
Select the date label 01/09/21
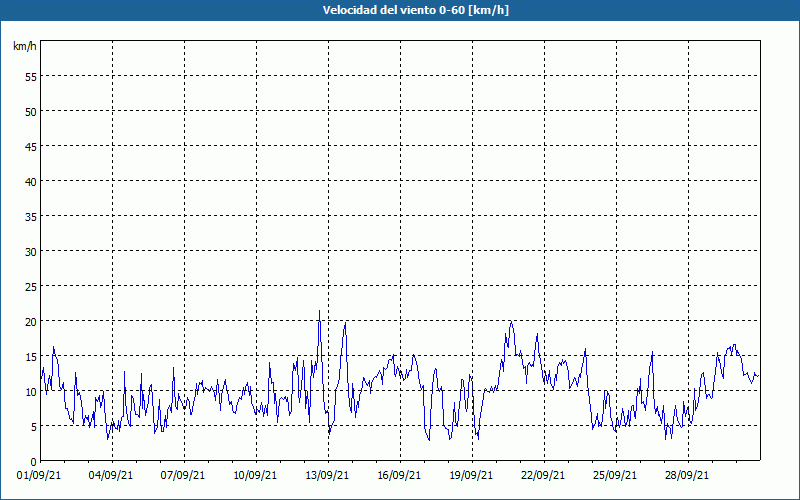pos(39,476)
